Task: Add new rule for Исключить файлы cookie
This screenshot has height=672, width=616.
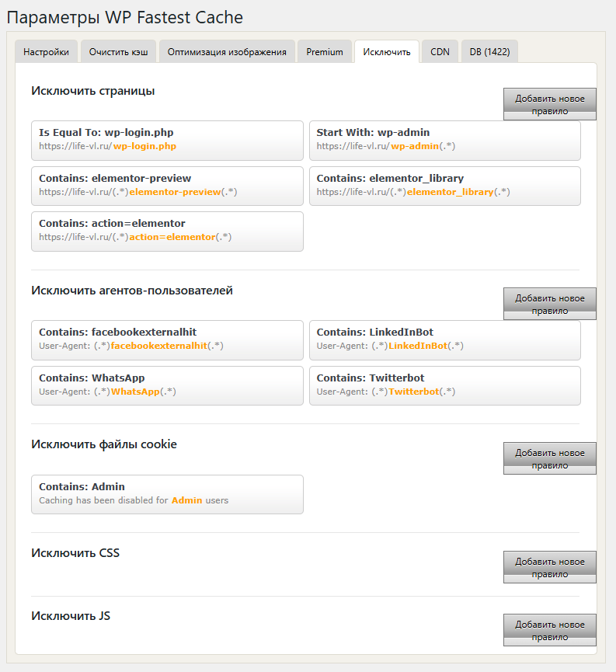Action: point(549,458)
